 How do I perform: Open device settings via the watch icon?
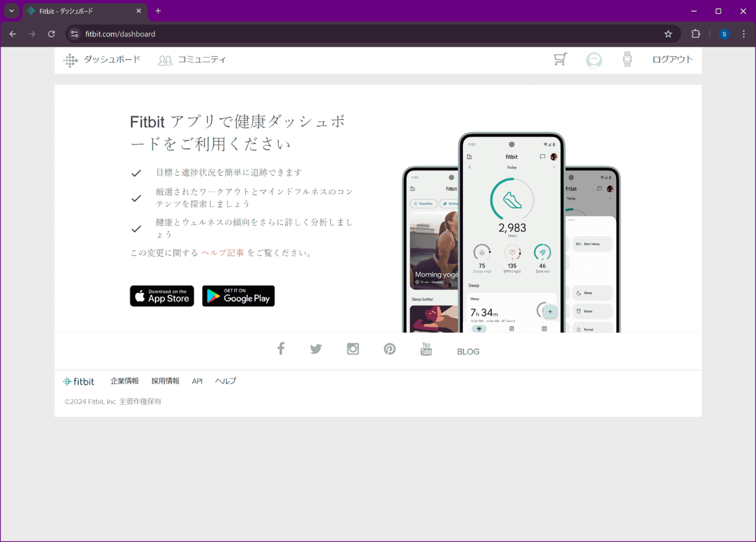pyautogui.click(x=627, y=59)
